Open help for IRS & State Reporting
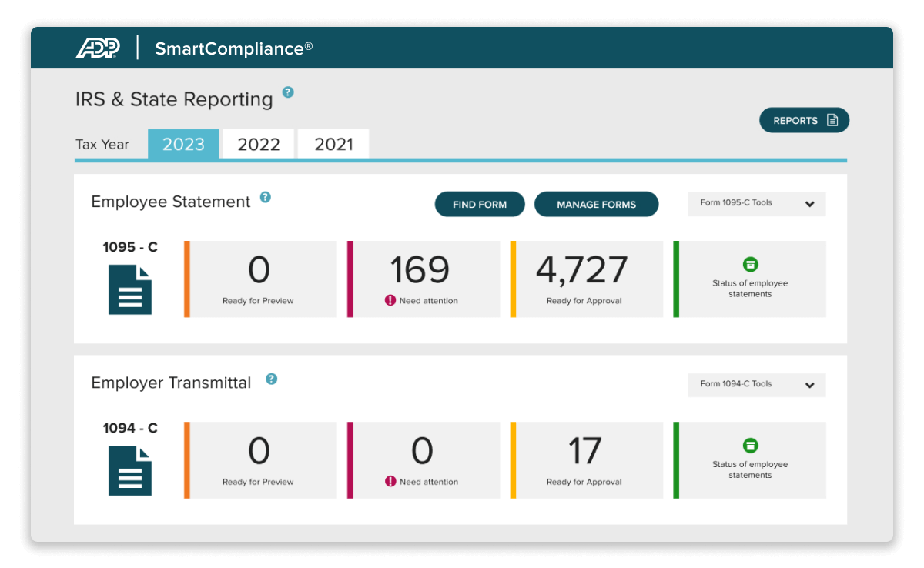Image resolution: width=924 pixels, height=568 pixels. [x=287, y=92]
